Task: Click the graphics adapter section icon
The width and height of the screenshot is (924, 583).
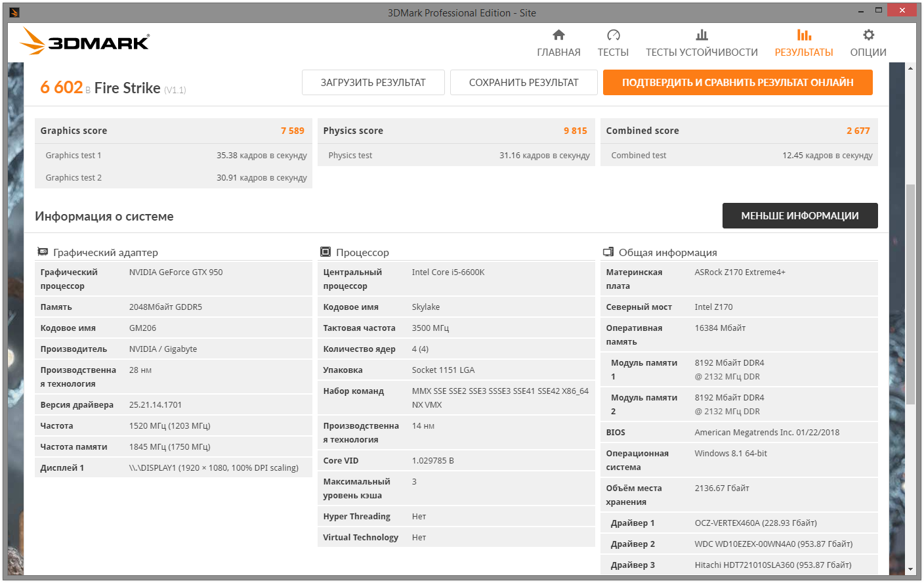Action: (x=43, y=252)
